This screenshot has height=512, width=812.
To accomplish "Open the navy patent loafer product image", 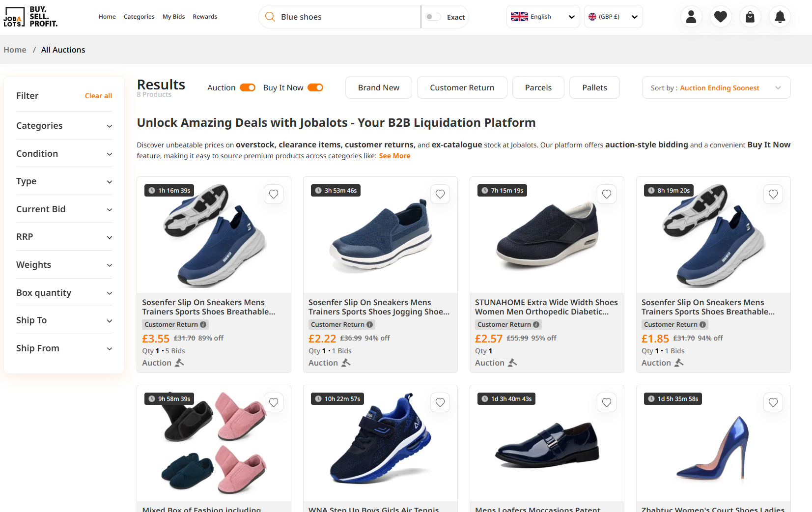I will pos(547,443).
